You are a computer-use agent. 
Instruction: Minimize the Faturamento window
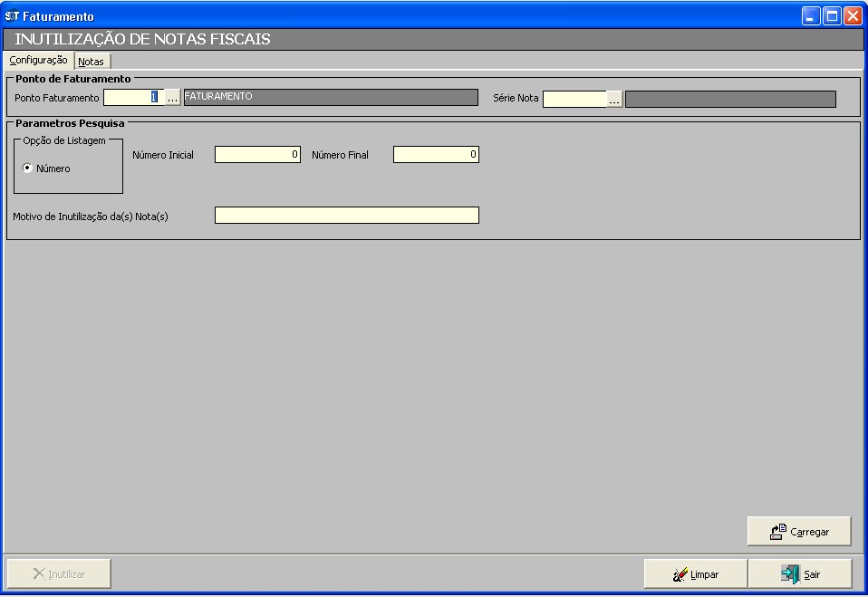pos(811,16)
